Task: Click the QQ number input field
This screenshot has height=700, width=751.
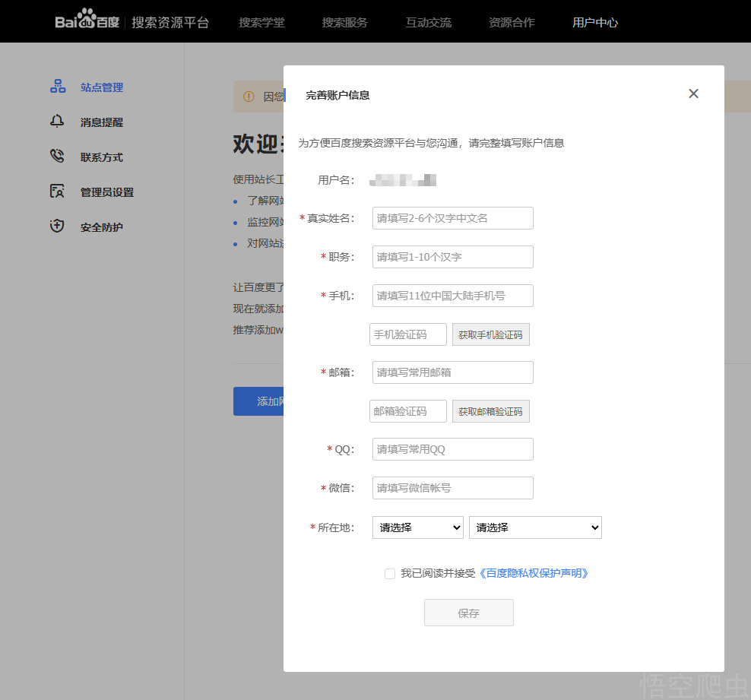Action: click(452, 449)
